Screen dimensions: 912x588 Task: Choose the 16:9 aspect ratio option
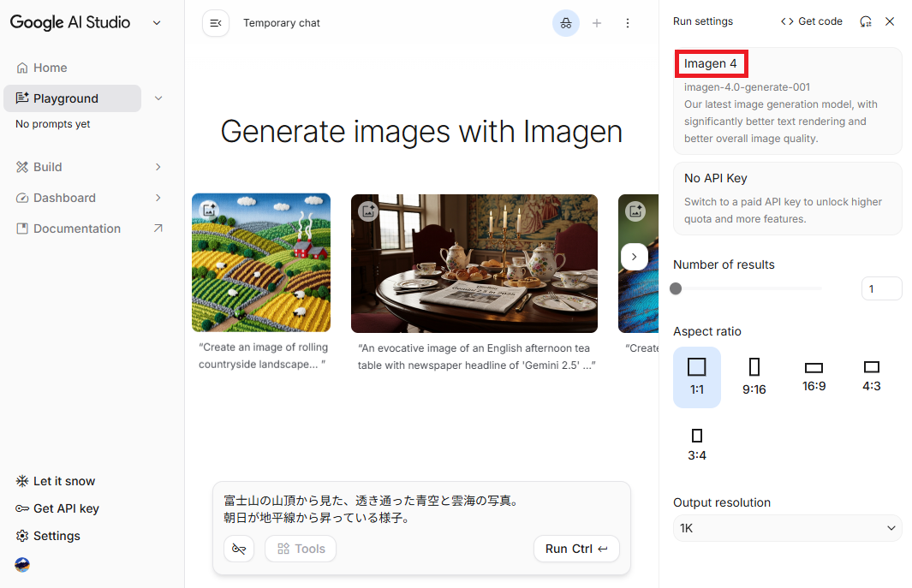(x=814, y=377)
